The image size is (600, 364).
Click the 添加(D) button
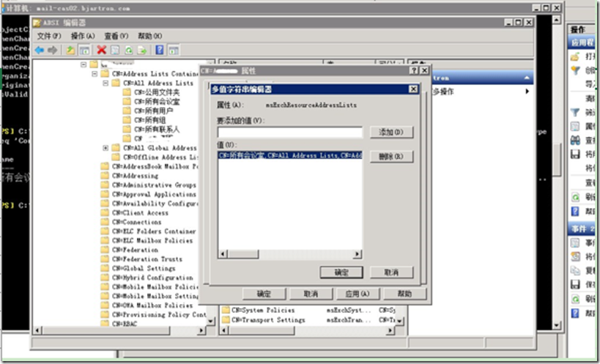click(391, 133)
